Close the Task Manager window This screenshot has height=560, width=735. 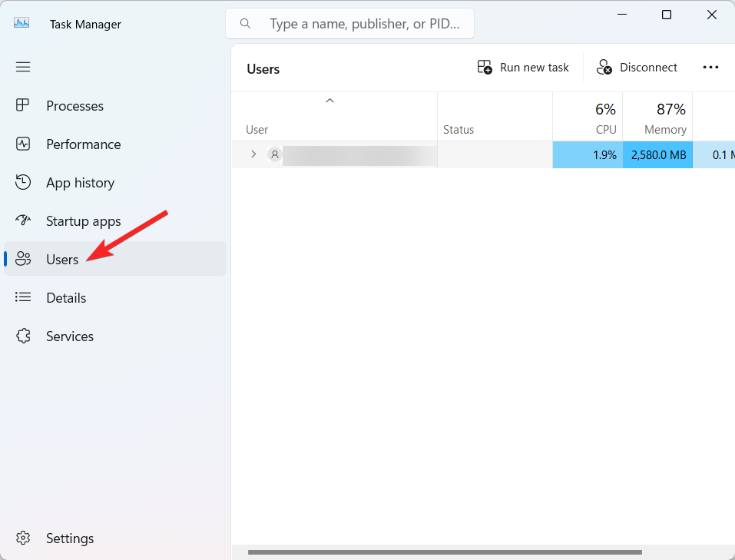coord(711,15)
